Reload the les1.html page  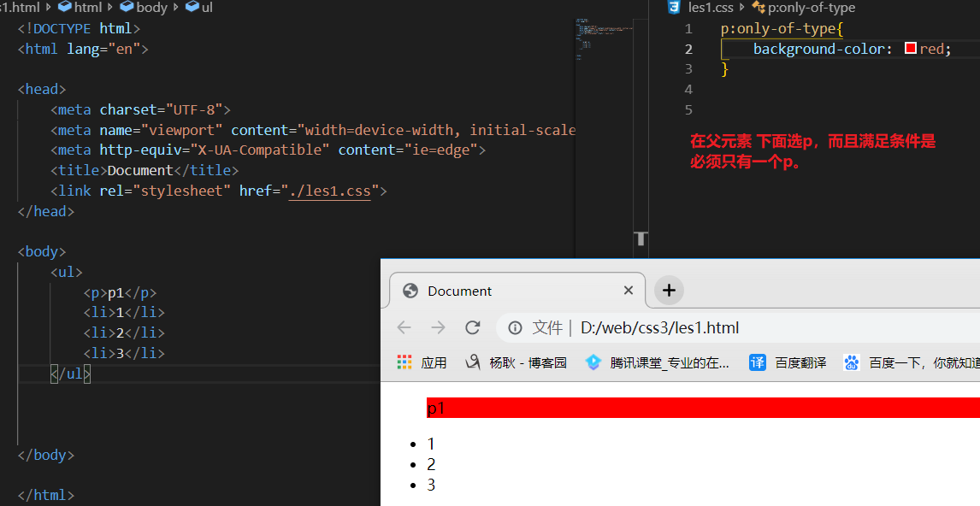pyautogui.click(x=473, y=327)
